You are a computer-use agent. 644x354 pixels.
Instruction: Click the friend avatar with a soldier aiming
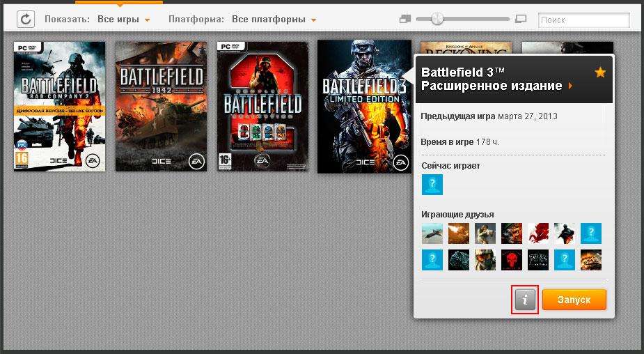tap(485, 233)
